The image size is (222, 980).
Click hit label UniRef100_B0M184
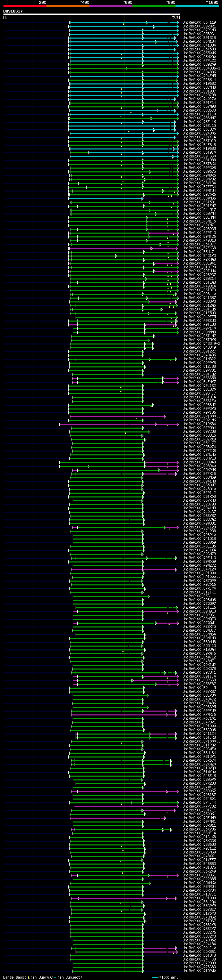point(199,41)
